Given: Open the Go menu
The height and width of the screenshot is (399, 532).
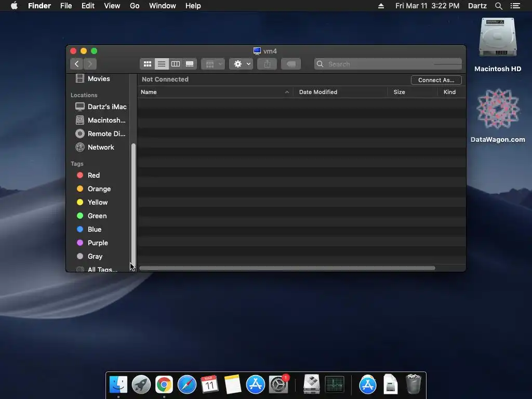Looking at the screenshot, I should pos(135,6).
